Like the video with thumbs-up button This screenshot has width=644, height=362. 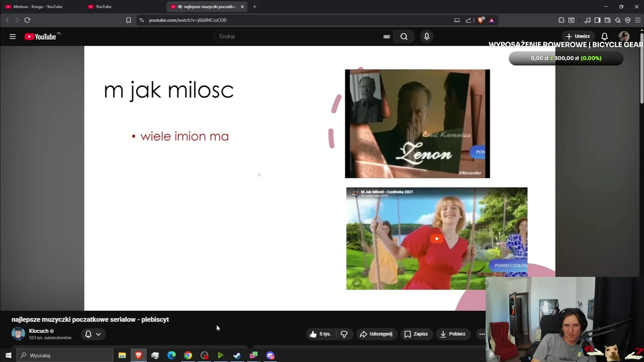coord(320,334)
